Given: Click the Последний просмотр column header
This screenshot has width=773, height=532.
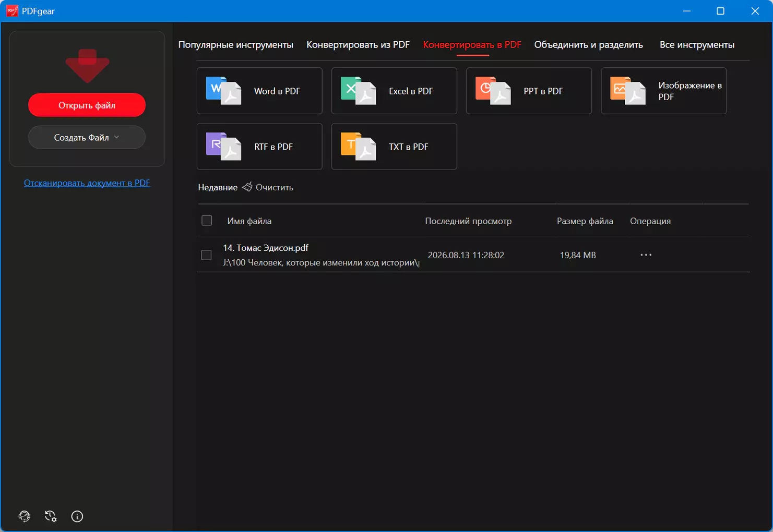Looking at the screenshot, I should (x=468, y=221).
